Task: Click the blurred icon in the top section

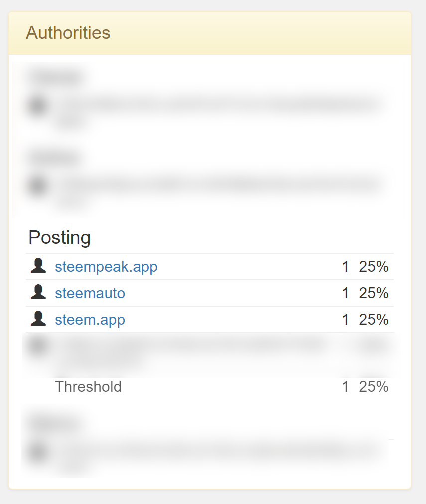Action: [x=38, y=105]
